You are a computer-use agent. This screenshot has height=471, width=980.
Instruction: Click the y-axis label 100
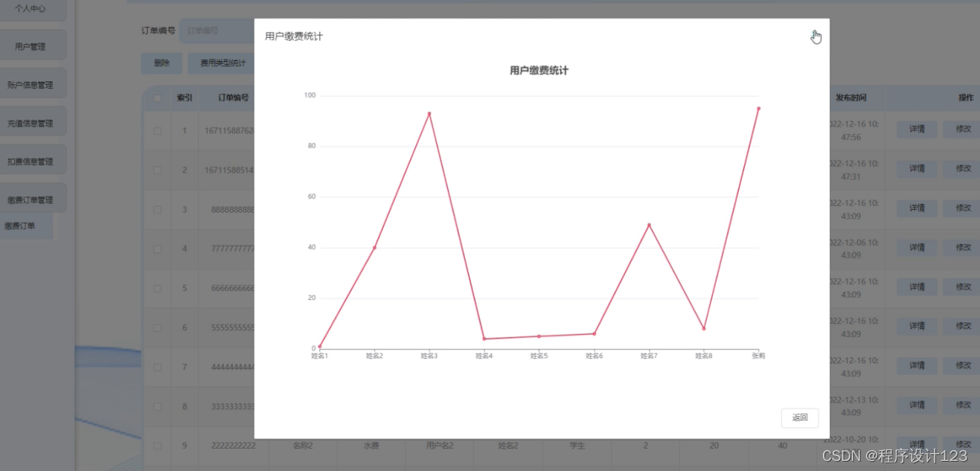tap(310, 95)
